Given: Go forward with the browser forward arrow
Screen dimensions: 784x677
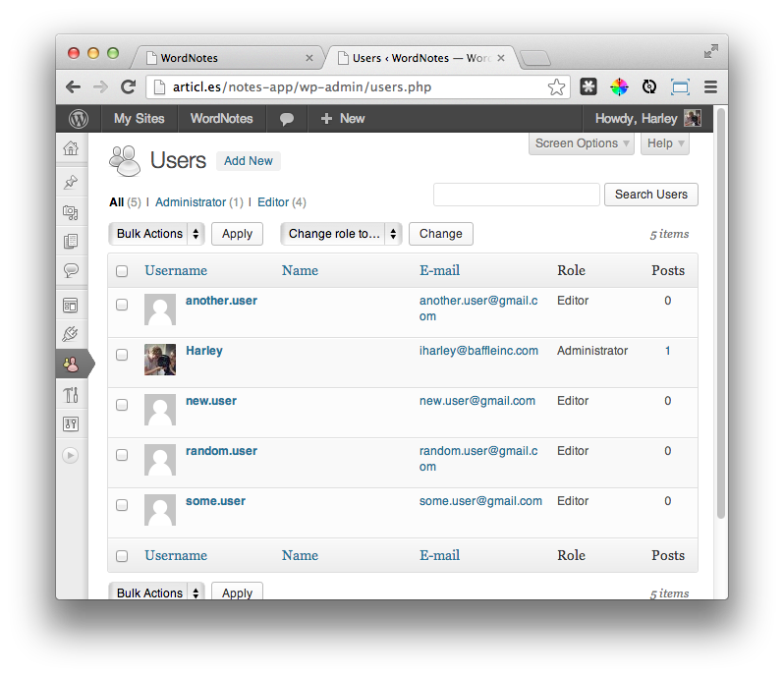Looking at the screenshot, I should point(100,87).
